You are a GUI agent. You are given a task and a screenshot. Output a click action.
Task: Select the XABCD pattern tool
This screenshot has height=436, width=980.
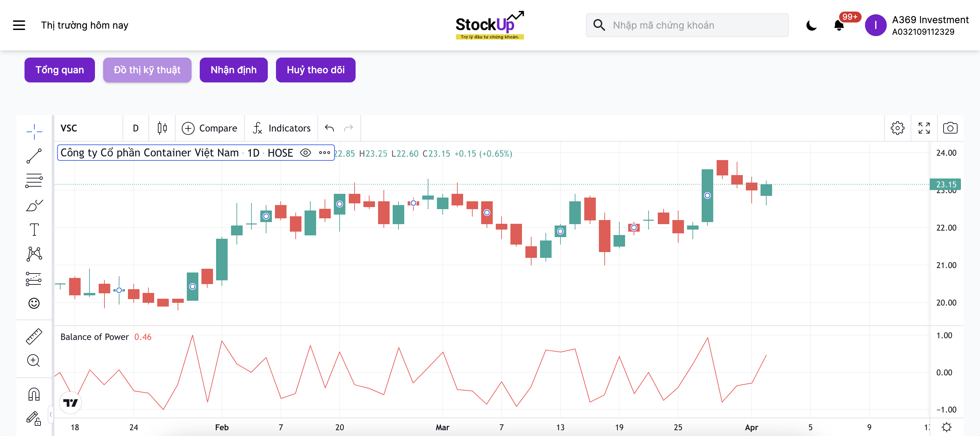(34, 254)
